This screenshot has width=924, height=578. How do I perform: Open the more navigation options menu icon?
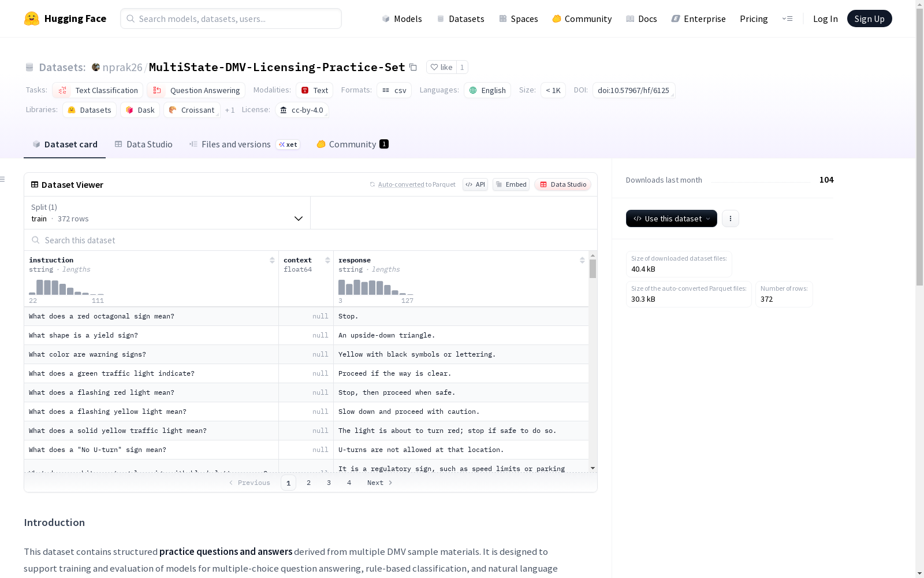click(787, 18)
